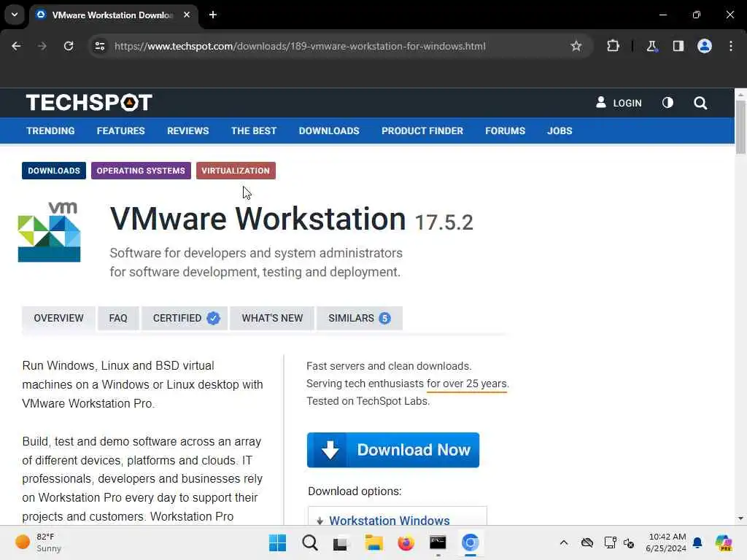Switch to the OVERVIEW tab
Image resolution: width=747 pixels, height=560 pixels.
coord(58,318)
